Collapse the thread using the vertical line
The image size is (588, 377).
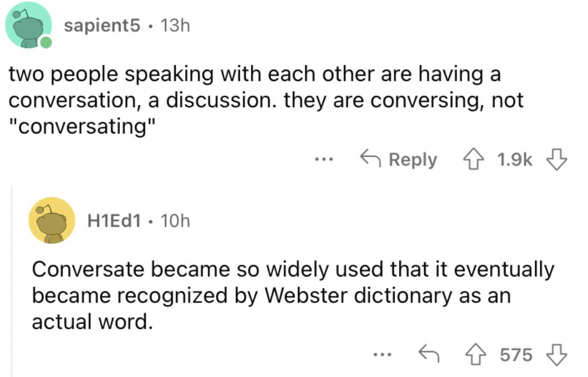(12, 281)
